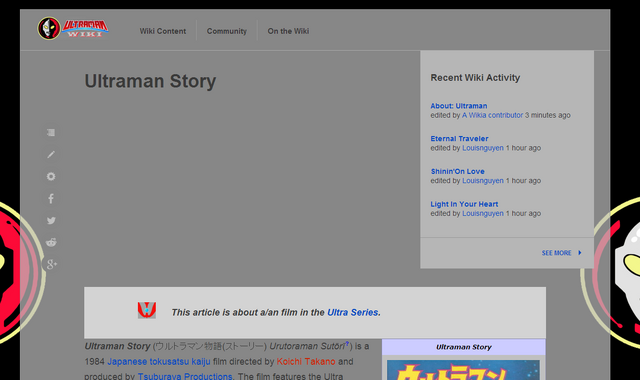Open the Community menu
This screenshot has width=640, height=380.
(227, 31)
